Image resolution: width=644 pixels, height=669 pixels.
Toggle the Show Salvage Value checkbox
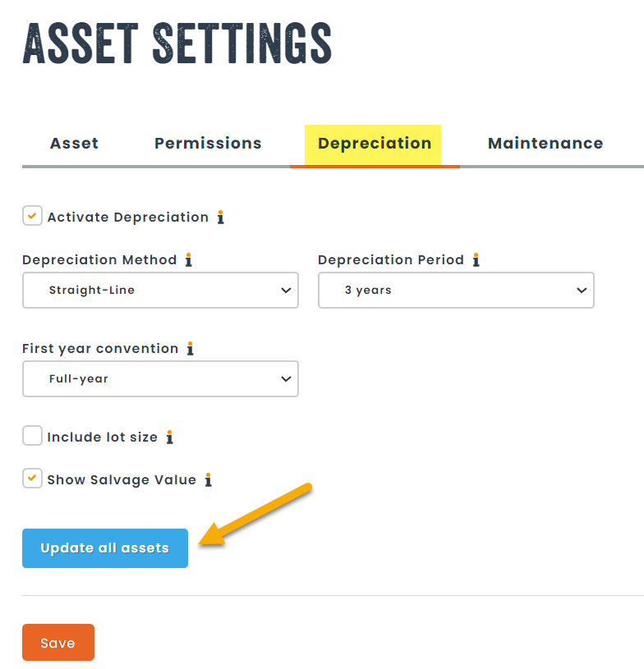click(x=32, y=479)
